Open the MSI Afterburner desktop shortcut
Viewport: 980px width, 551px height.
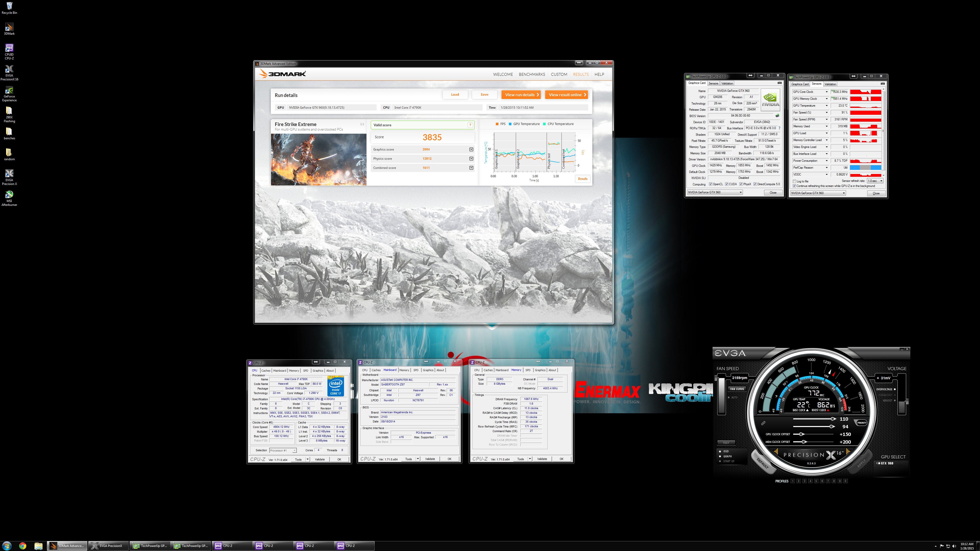point(9,198)
